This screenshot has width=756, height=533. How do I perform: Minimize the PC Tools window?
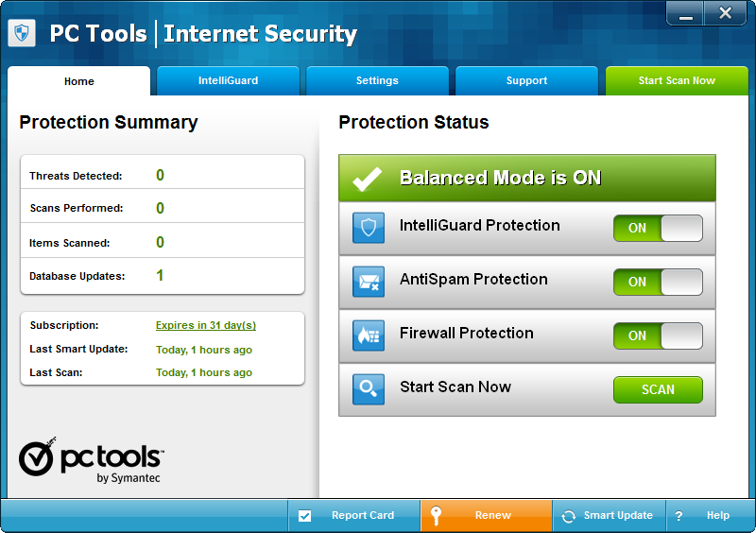[690, 13]
